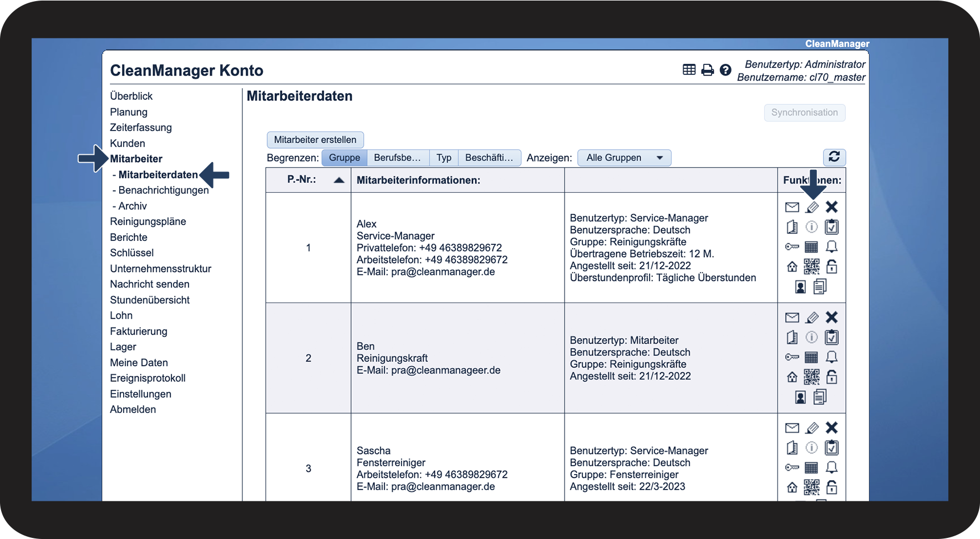The height and width of the screenshot is (539, 980).
Task: Click the padlock icon for Ben
Action: tap(831, 377)
